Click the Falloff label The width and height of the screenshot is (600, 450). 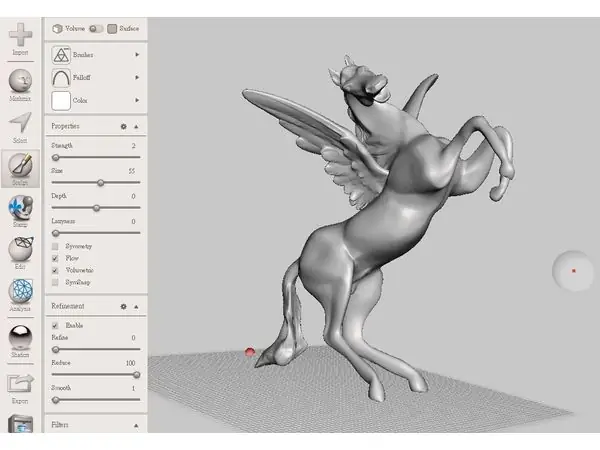(x=82, y=78)
